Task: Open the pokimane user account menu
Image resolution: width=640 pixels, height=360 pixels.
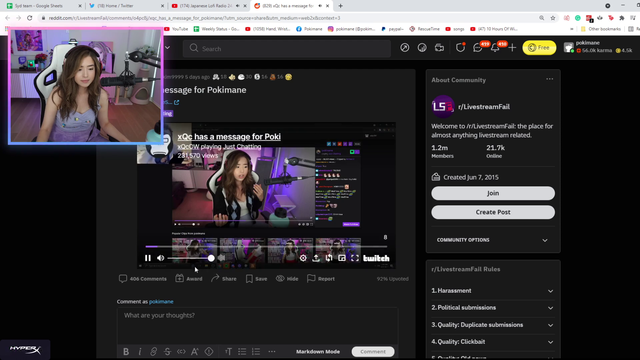Action: [598, 47]
